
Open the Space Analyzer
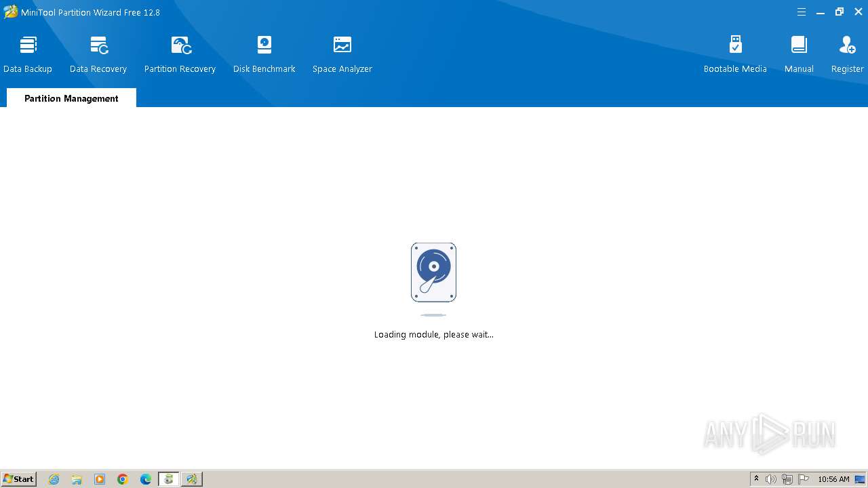pyautogui.click(x=342, y=55)
